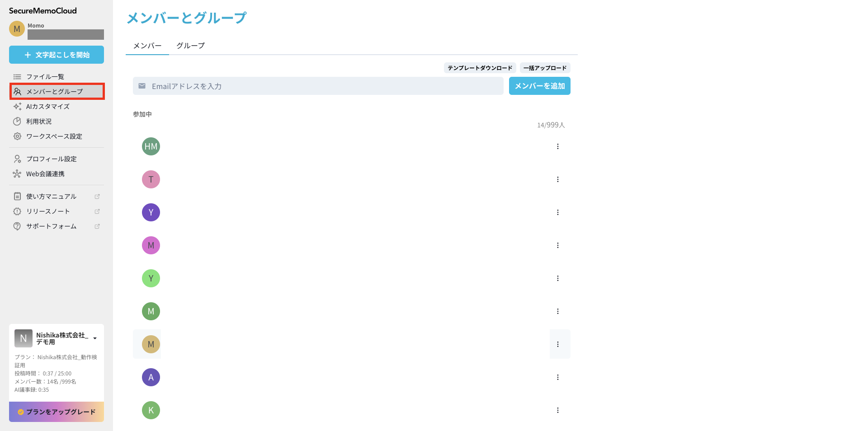Viewport: 868px width, 431px height.
Task: Open プロフィール設定 person icon
Action: pyautogui.click(x=17, y=159)
